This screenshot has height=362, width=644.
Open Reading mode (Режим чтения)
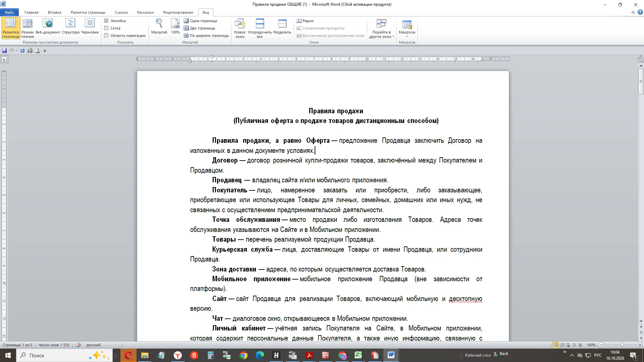click(28, 28)
